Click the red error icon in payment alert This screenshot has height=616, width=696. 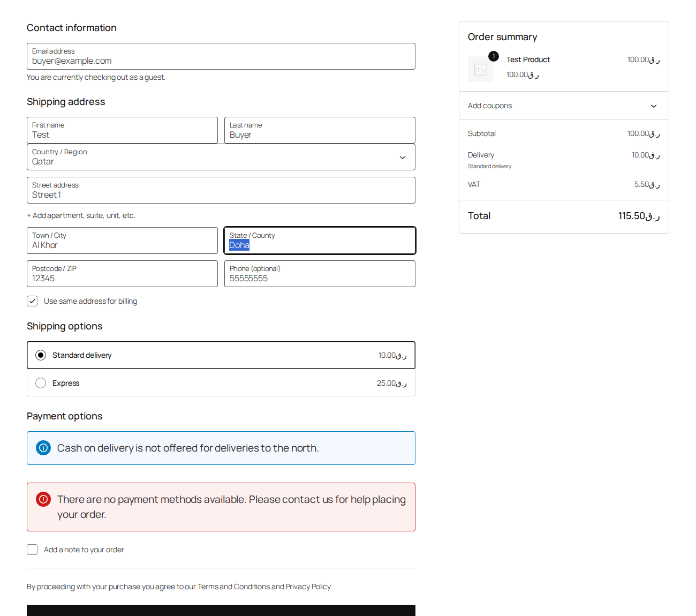coord(43,499)
